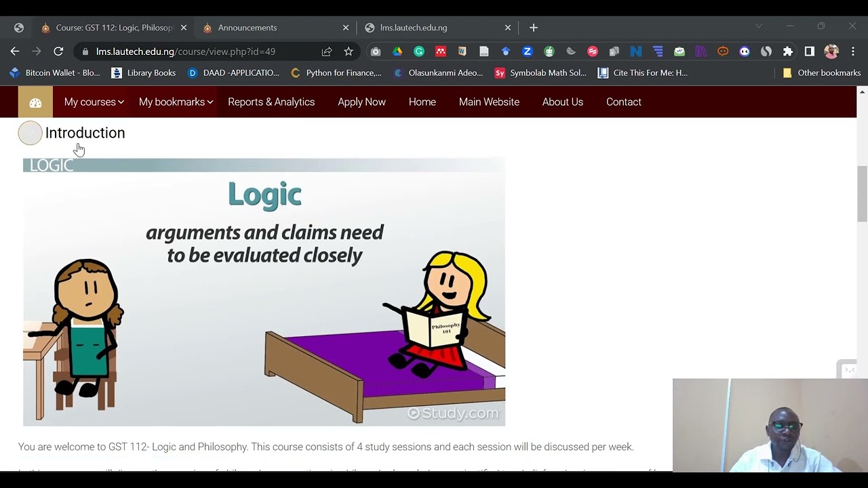Open a new browser tab
The image size is (868, 488).
pyautogui.click(x=534, y=28)
